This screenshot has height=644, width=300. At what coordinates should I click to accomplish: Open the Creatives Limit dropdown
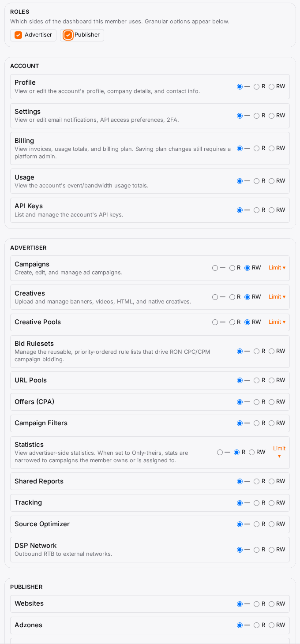(x=277, y=297)
